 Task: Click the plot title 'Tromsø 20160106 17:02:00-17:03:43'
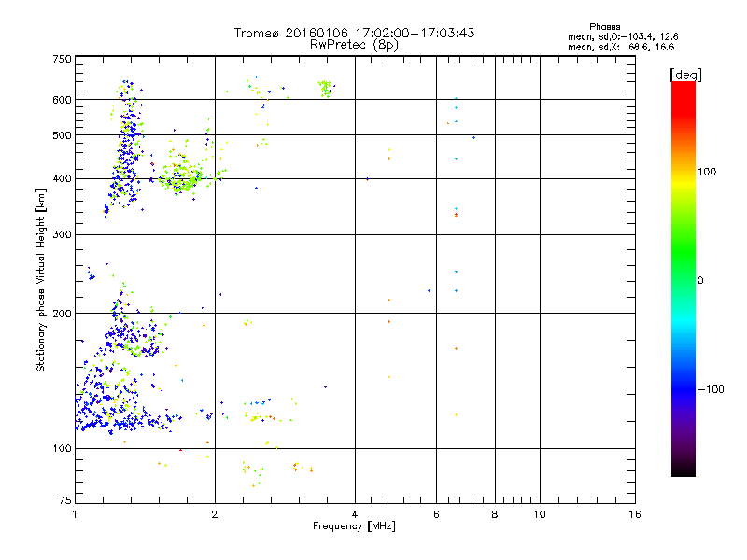click(x=354, y=33)
